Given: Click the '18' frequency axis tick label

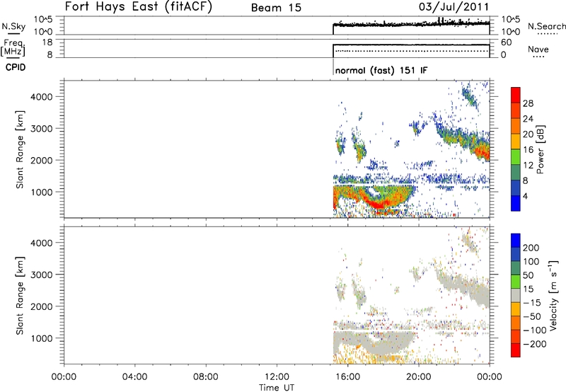Looking at the screenshot, I should [47, 42].
